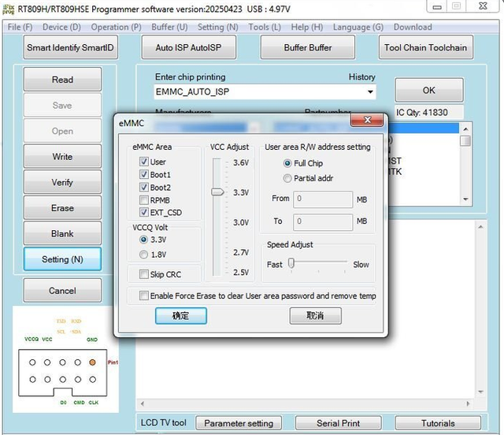Click the Verify button
The height and width of the screenshot is (435, 504).
62,182
